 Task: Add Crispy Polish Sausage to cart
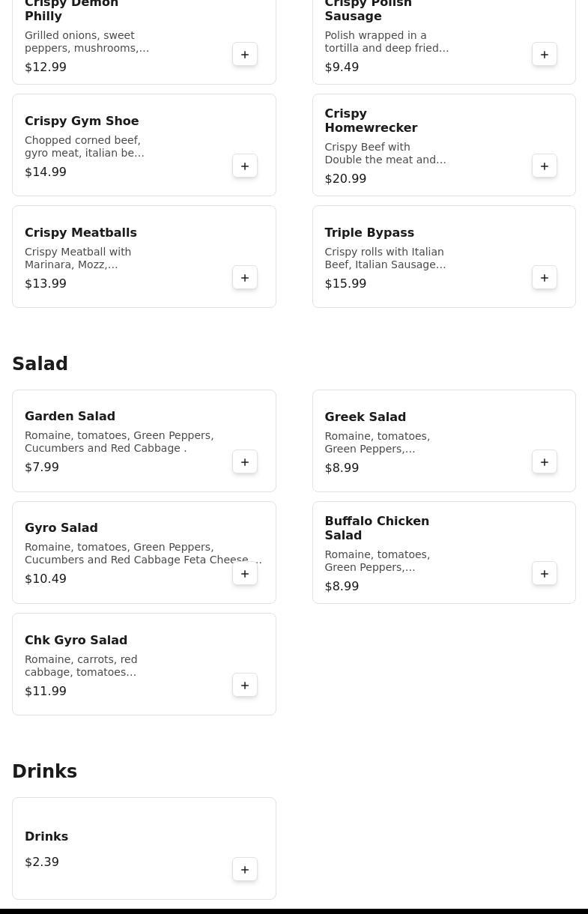(545, 55)
